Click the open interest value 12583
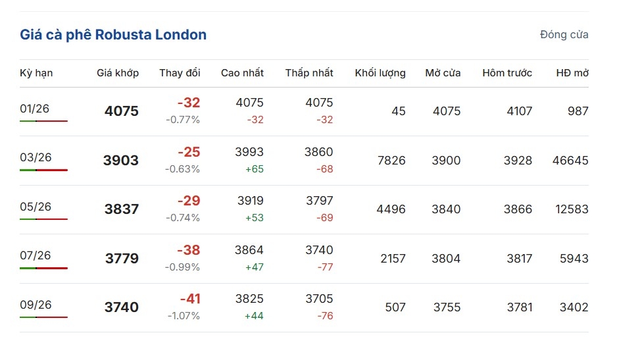The width and height of the screenshot is (644, 339). pos(572,209)
